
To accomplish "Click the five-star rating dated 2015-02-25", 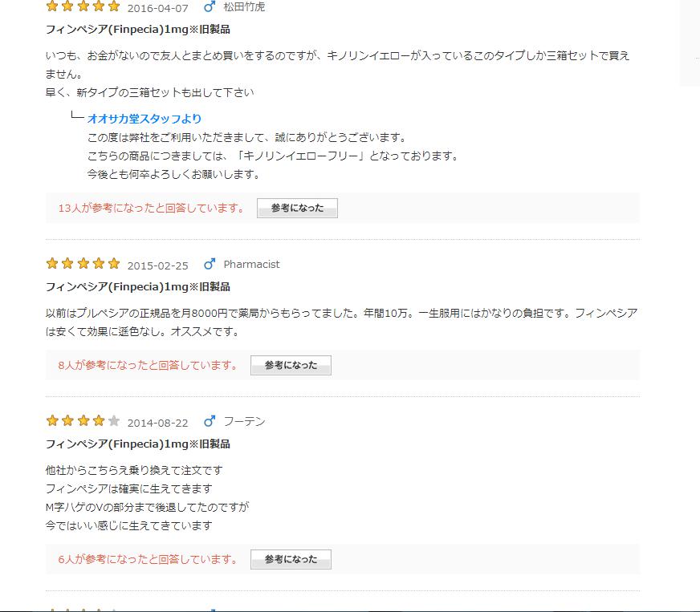I will pos(83,264).
